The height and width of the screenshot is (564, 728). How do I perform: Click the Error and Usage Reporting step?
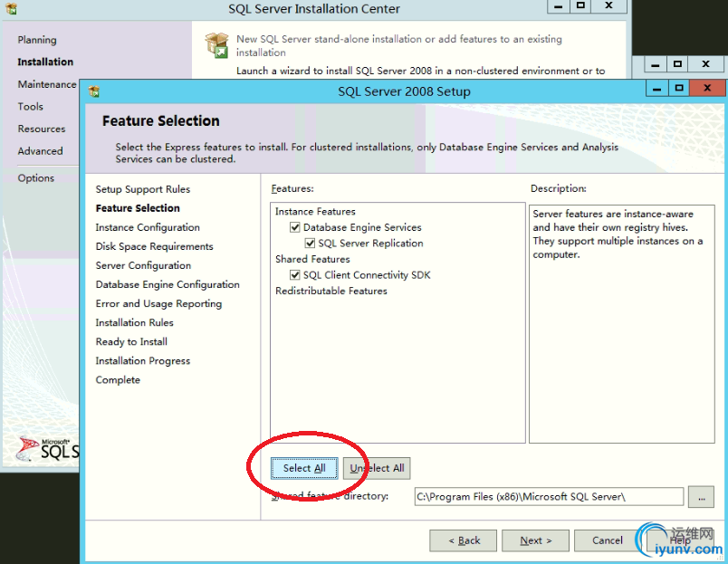coord(158,303)
